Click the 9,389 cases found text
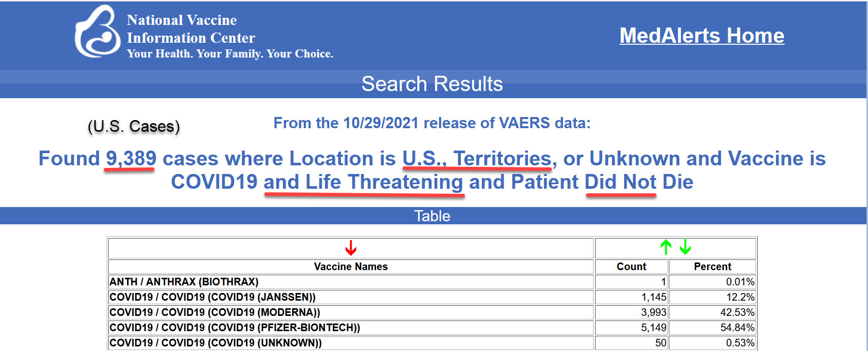The width and height of the screenshot is (868, 351). (131, 158)
